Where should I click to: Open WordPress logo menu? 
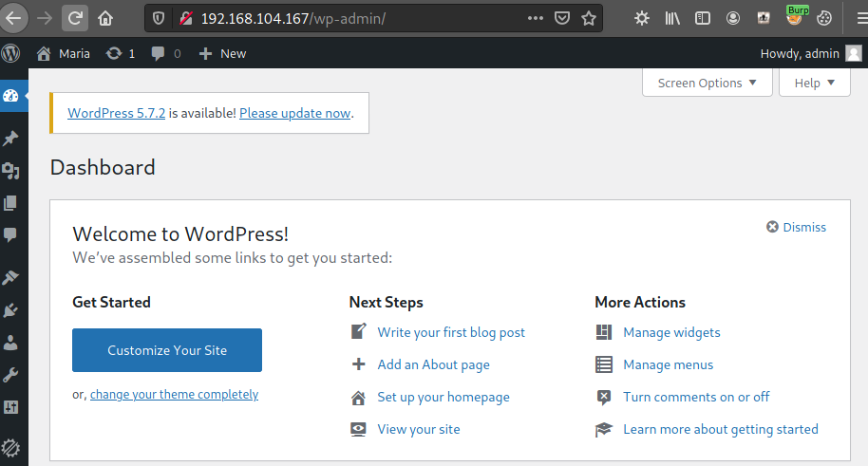(10, 53)
